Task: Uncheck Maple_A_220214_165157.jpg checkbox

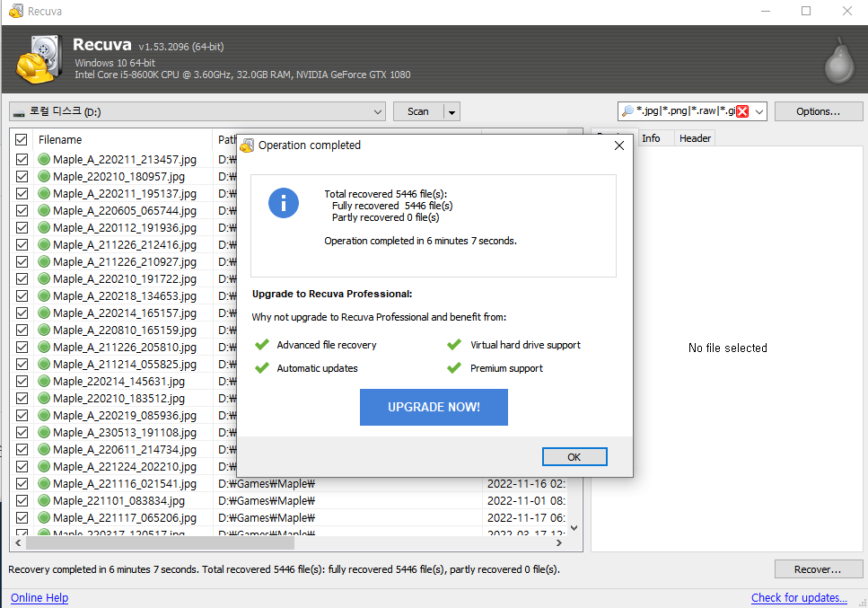Action: pos(22,313)
